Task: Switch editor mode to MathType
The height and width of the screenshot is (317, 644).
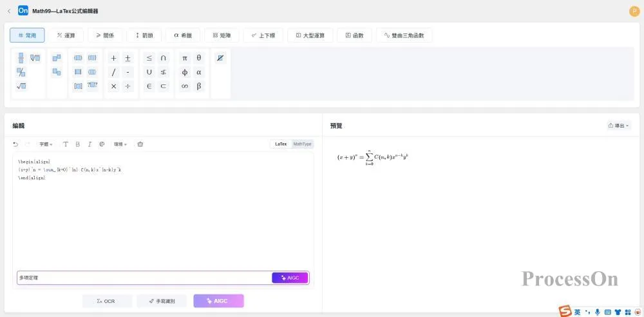Action: [x=302, y=144]
